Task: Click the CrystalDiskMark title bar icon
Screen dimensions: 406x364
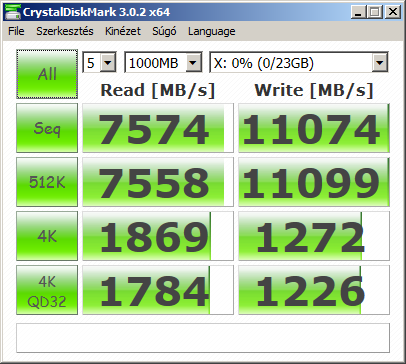Action: click(x=13, y=12)
